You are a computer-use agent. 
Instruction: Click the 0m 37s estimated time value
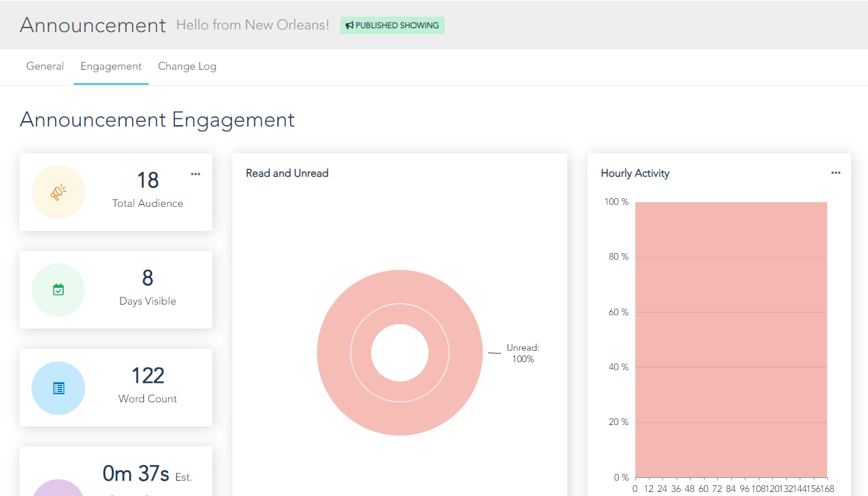click(136, 474)
